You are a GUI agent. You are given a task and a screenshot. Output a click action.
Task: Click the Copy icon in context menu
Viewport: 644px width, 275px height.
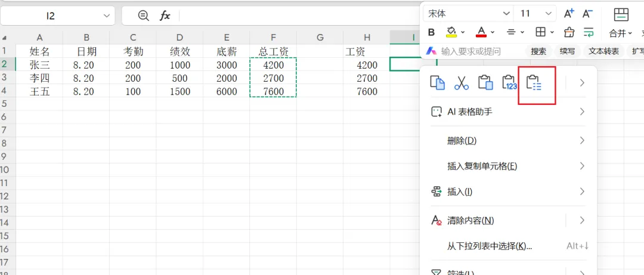click(x=437, y=83)
